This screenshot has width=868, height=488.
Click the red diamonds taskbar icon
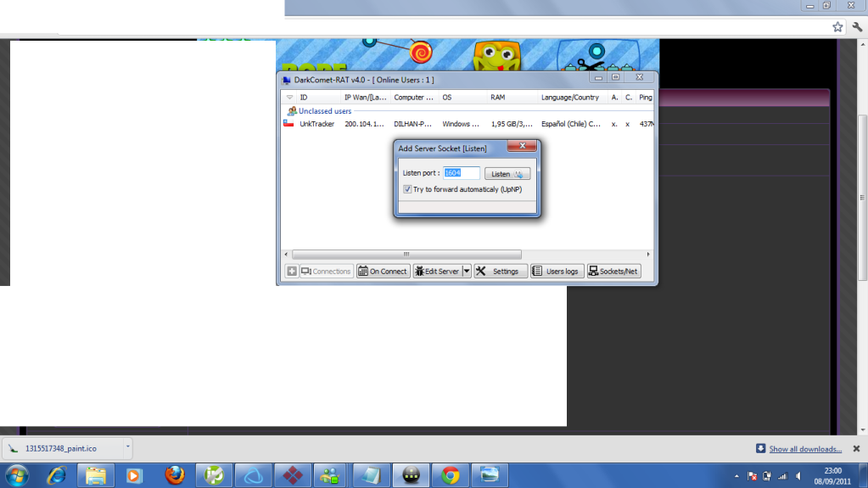coord(292,476)
